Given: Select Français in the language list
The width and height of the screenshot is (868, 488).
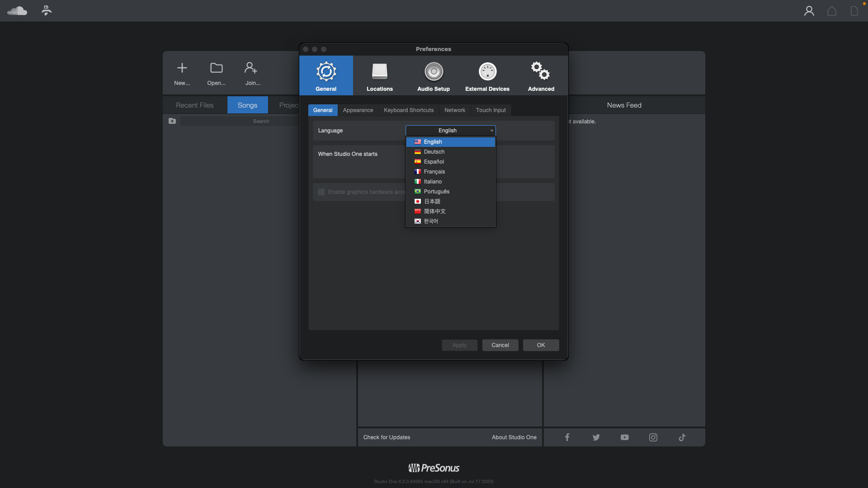Looking at the screenshot, I should tap(434, 172).
